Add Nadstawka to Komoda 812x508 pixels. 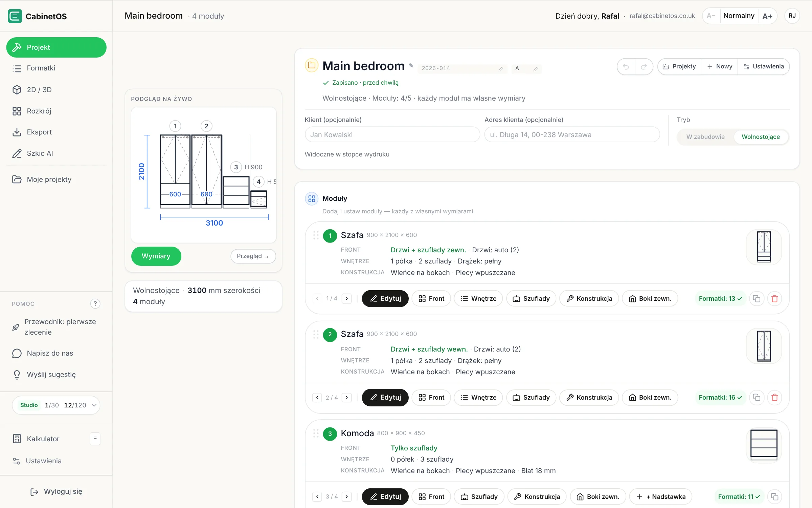660,497
